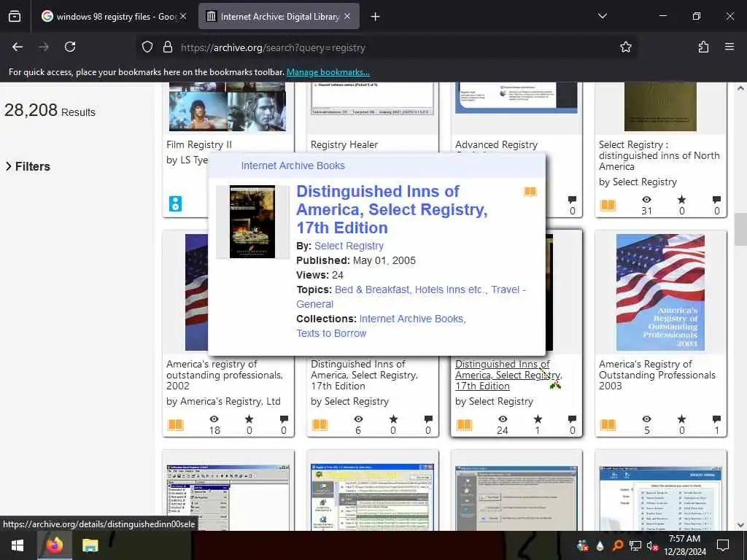Viewport: 747px width, 560px height.
Task: Open the Windows Start menu
Action: tap(18, 545)
